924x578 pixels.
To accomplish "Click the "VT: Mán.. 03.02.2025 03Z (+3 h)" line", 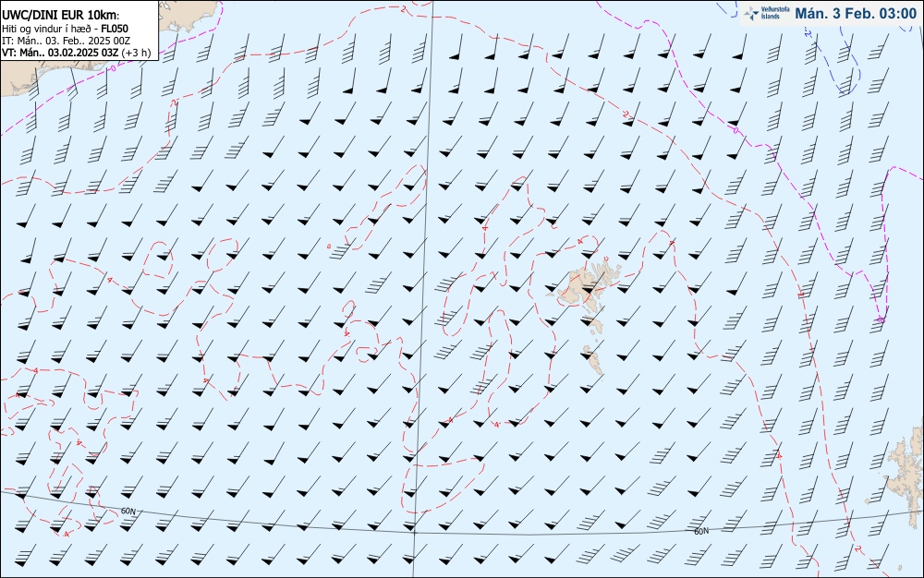I will tap(77, 53).
